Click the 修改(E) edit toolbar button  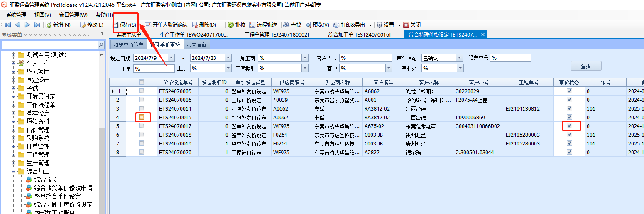click(92, 25)
